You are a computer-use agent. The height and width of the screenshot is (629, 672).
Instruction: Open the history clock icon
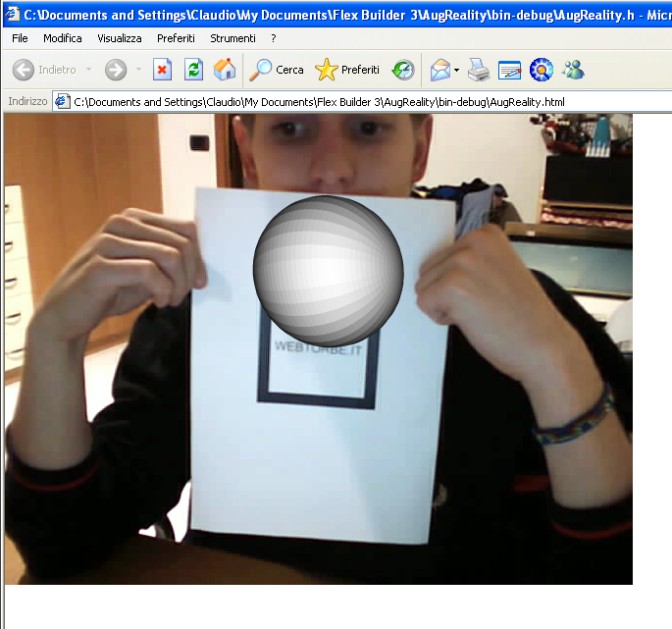pyautogui.click(x=403, y=70)
